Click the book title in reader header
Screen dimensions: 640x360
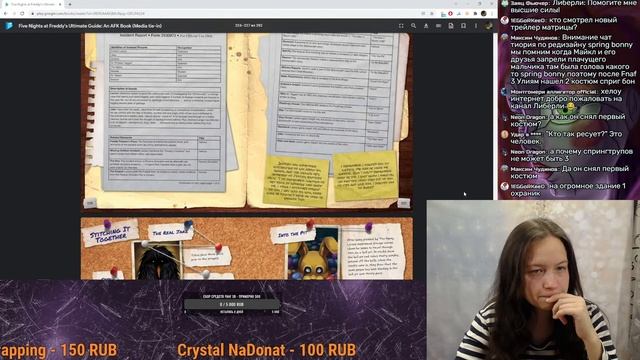90,26
